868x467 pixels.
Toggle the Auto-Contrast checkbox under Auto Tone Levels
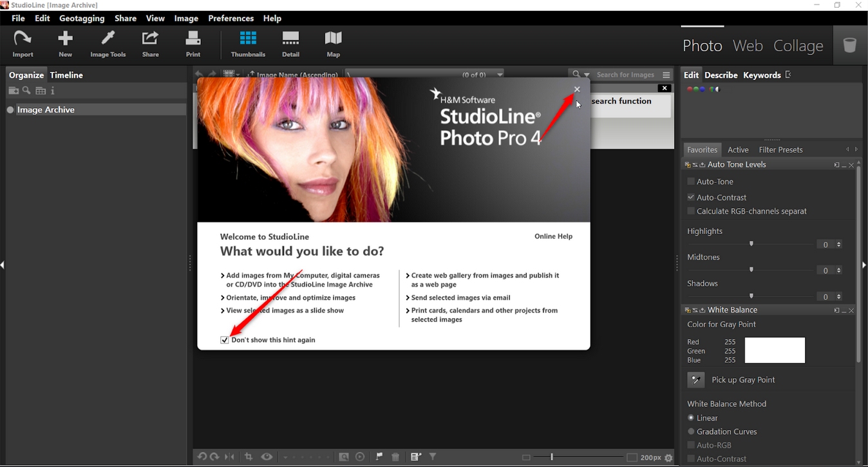pyautogui.click(x=691, y=197)
